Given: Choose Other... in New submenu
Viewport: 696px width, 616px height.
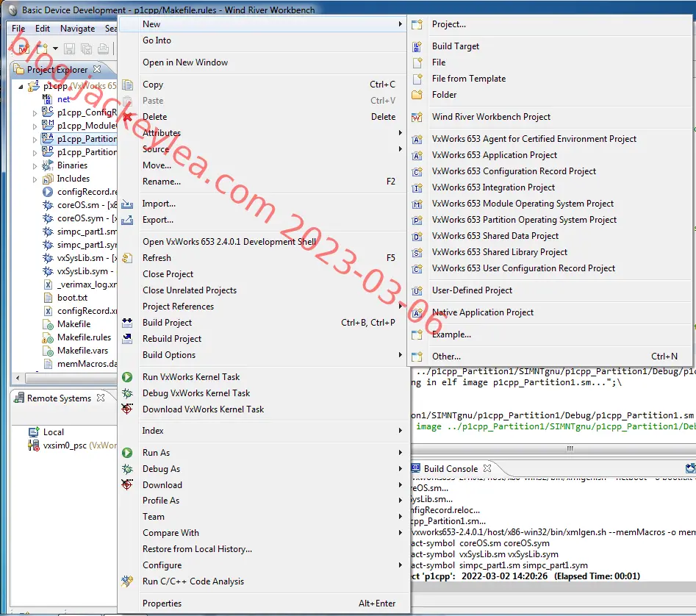Looking at the screenshot, I should pos(550,357).
